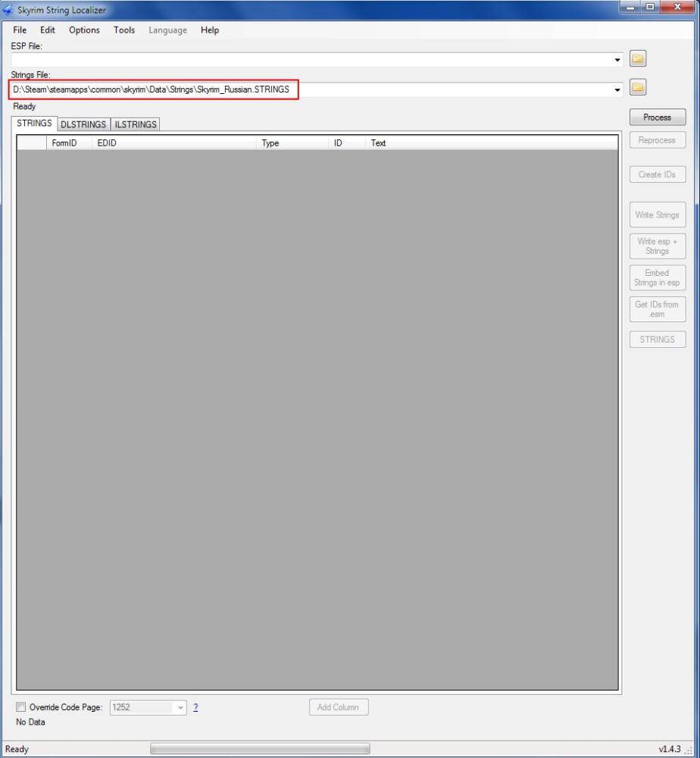Open the File menu
The width and height of the screenshot is (700, 758).
20,30
